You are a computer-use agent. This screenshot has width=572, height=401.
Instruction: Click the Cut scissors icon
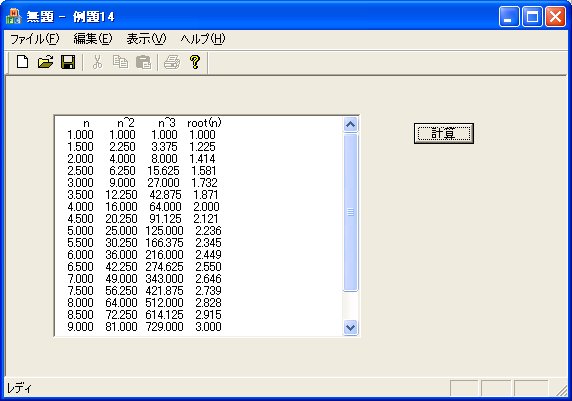(x=97, y=62)
